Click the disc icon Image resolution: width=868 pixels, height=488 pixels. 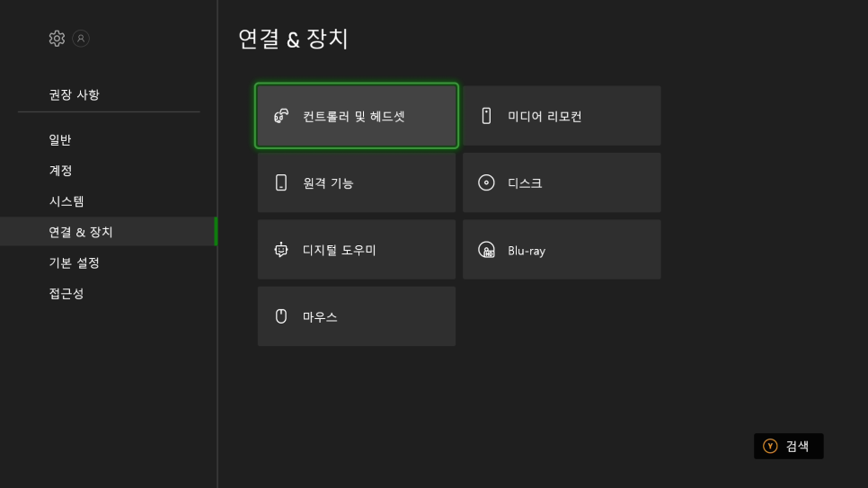click(x=486, y=183)
